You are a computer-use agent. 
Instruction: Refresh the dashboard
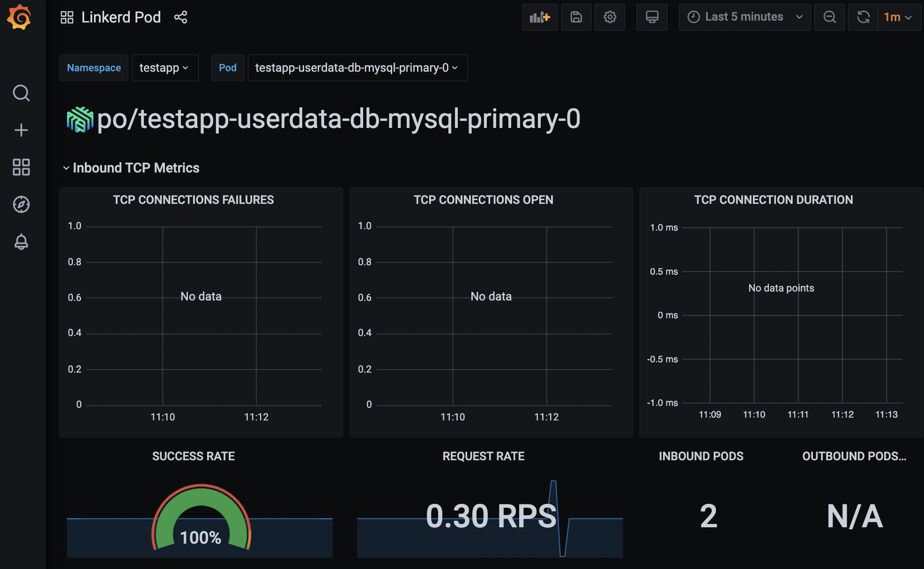pos(863,17)
